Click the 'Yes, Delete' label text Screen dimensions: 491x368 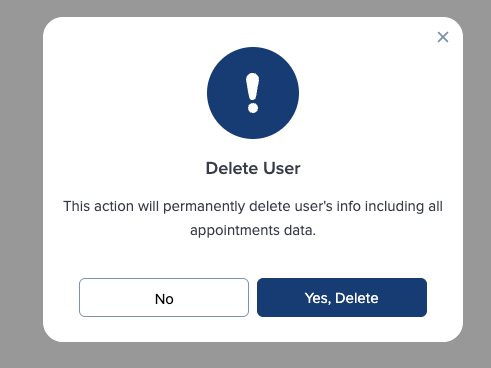click(x=342, y=298)
